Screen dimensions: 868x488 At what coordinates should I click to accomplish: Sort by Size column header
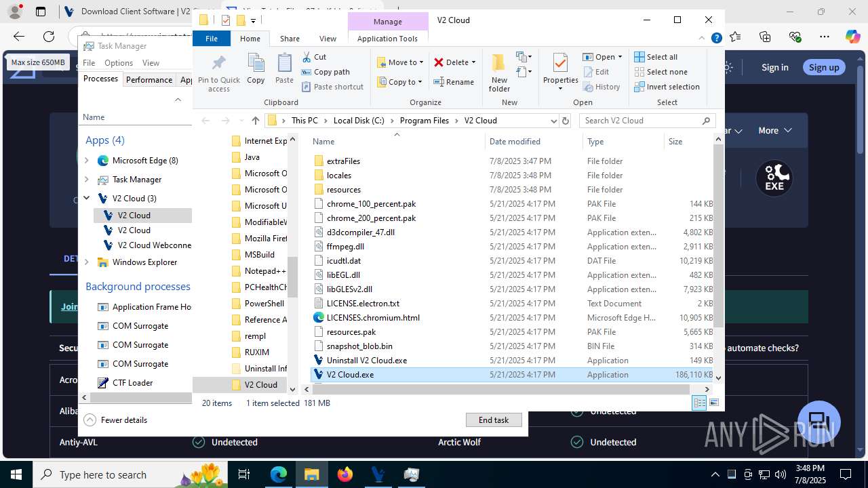point(675,142)
